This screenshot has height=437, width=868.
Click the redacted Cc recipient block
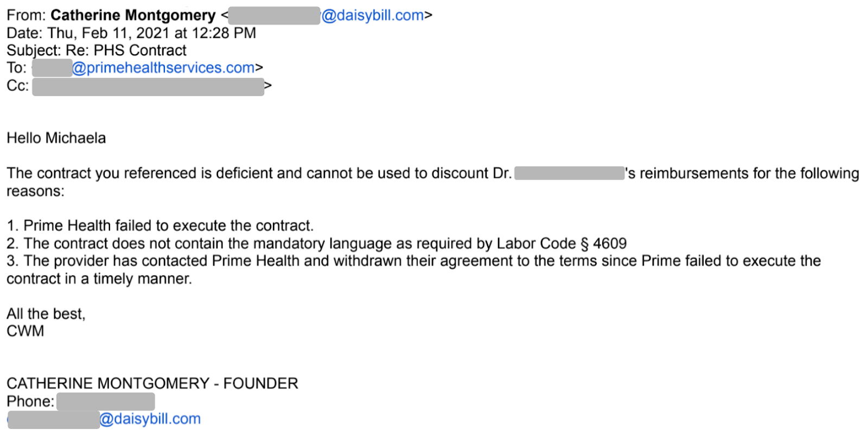(148, 87)
